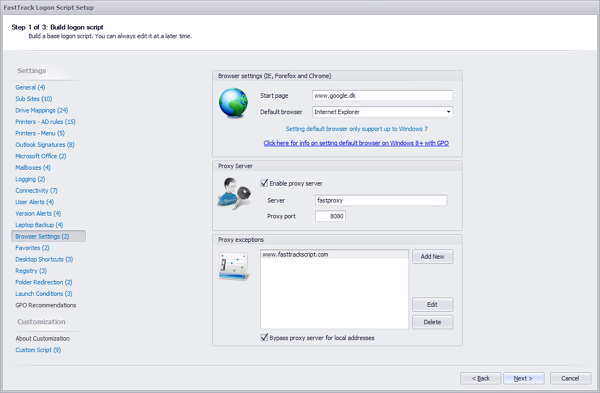The height and width of the screenshot is (393, 600).
Task: Open the Logging (2) page
Action: (30, 179)
